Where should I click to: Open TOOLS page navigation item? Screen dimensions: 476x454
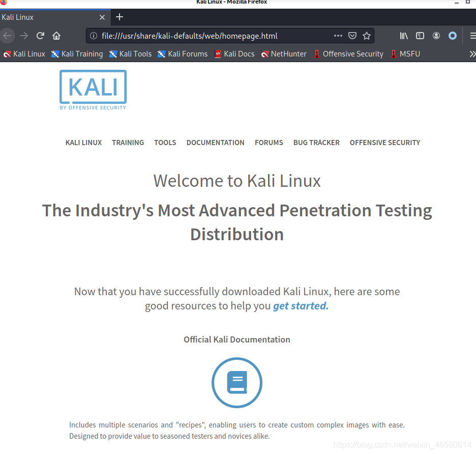tap(165, 143)
